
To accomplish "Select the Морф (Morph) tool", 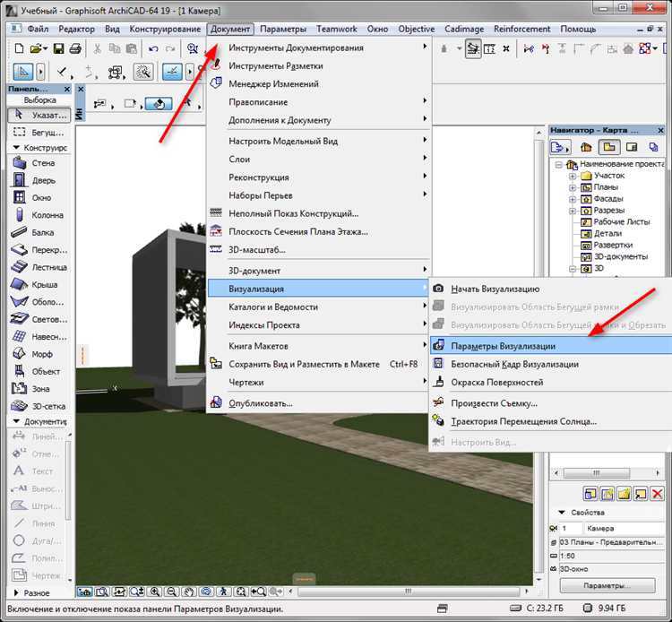I will [x=36, y=354].
